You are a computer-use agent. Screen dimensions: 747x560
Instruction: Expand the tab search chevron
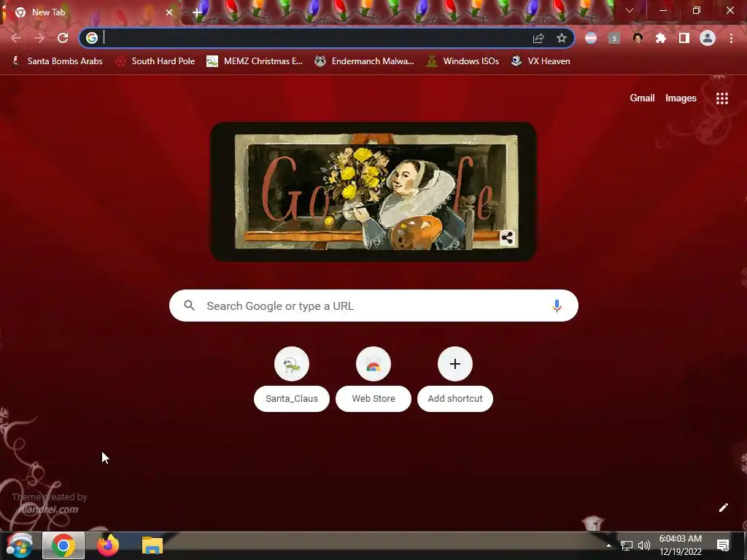point(630,10)
